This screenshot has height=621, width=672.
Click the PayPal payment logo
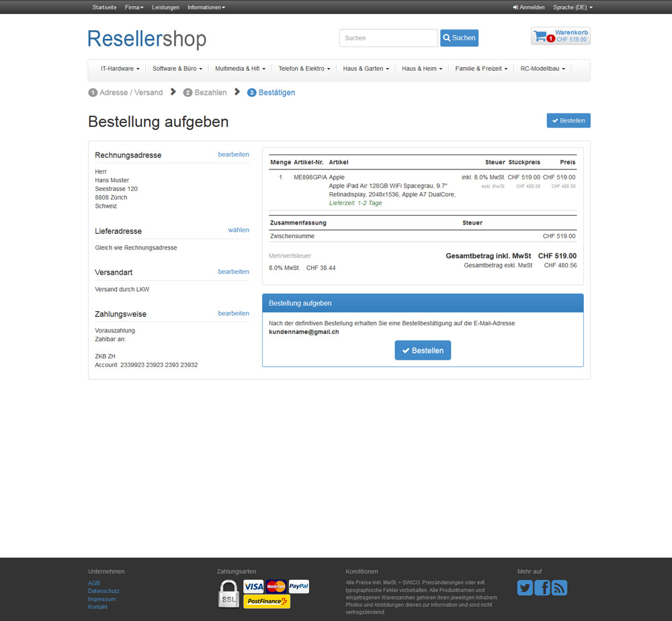click(299, 586)
